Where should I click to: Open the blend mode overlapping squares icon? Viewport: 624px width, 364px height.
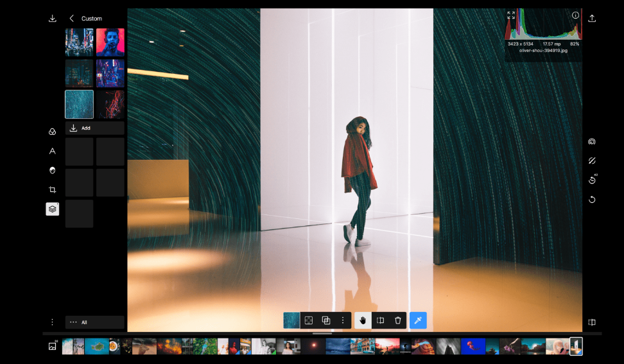(326, 320)
